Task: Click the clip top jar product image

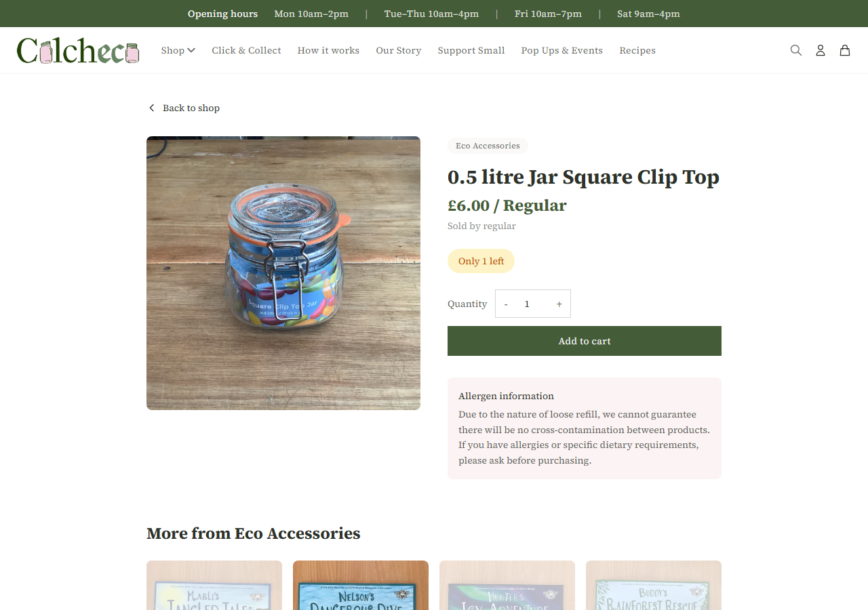Action: [x=283, y=273]
